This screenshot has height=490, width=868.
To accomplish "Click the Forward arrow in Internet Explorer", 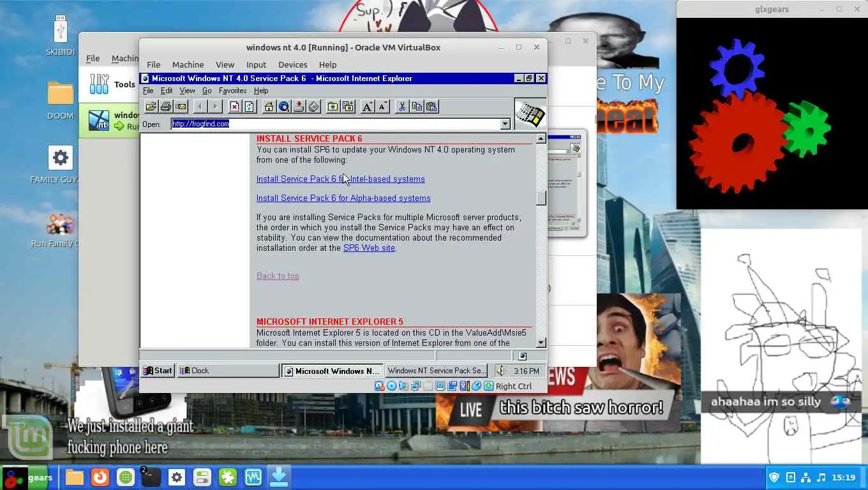I will click(215, 107).
